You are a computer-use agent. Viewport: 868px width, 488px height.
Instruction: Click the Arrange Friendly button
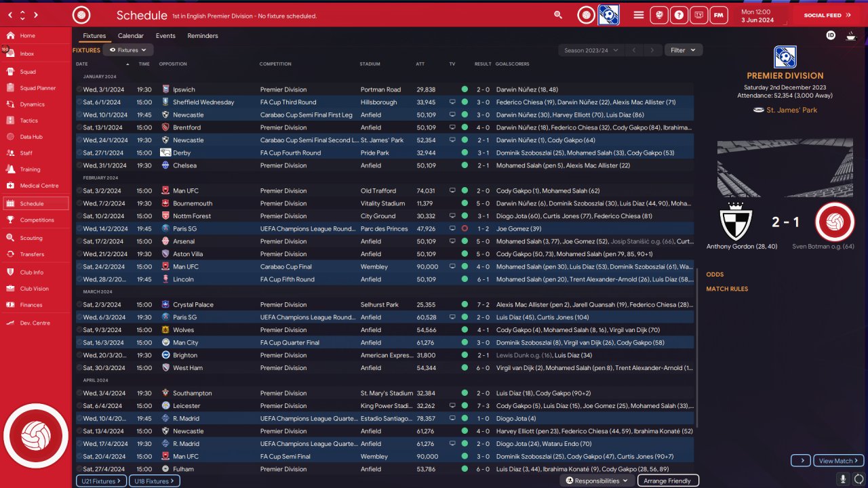pos(667,481)
